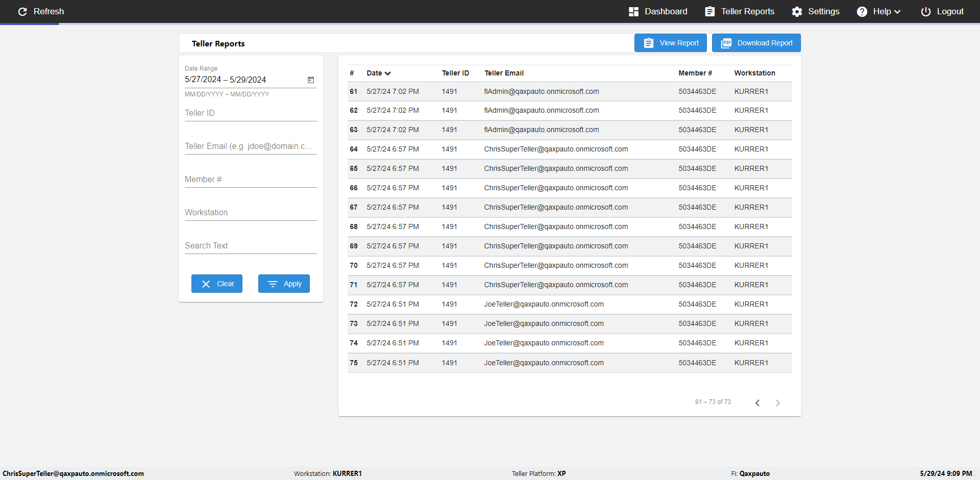This screenshot has height=480, width=980.
Task: Click the Teller Email filter field
Action: pyautogui.click(x=251, y=146)
